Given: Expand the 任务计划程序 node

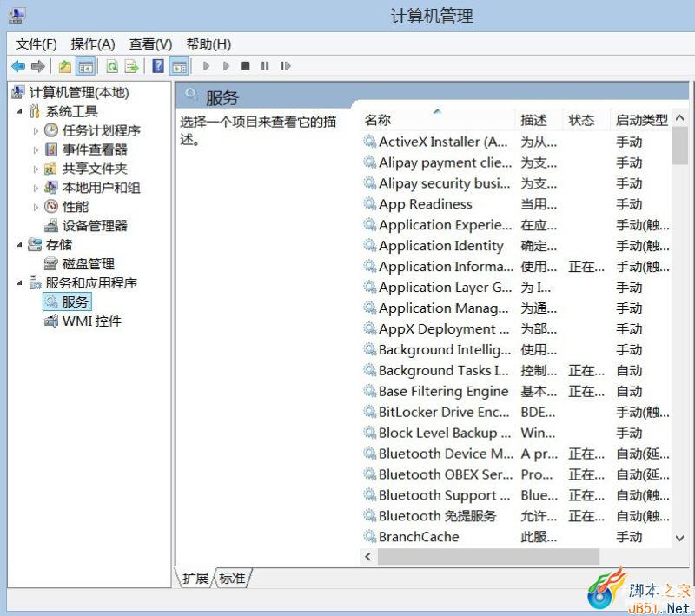Looking at the screenshot, I should pyautogui.click(x=36, y=130).
